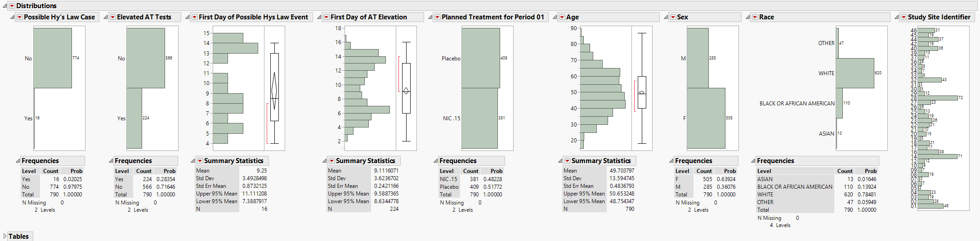980x241 pixels.
Task: Open the Distributions red triangle menu
Action: (12, 6)
